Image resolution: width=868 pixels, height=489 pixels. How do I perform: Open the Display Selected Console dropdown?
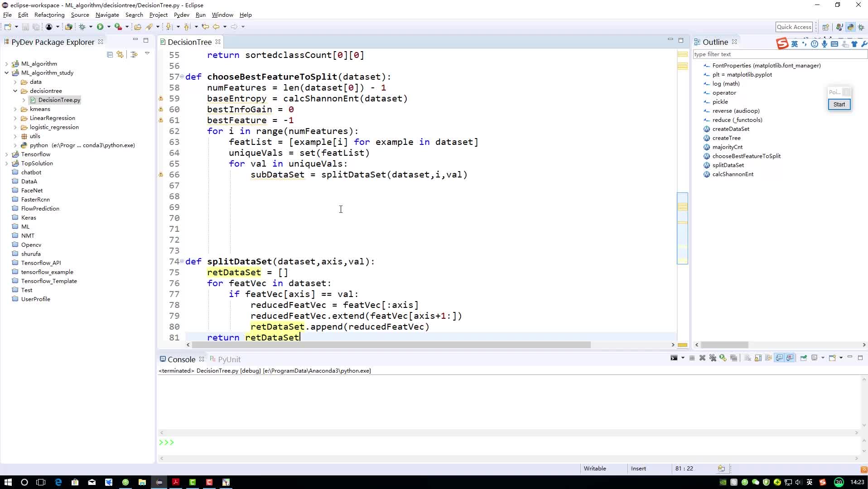pyautogui.click(x=823, y=358)
